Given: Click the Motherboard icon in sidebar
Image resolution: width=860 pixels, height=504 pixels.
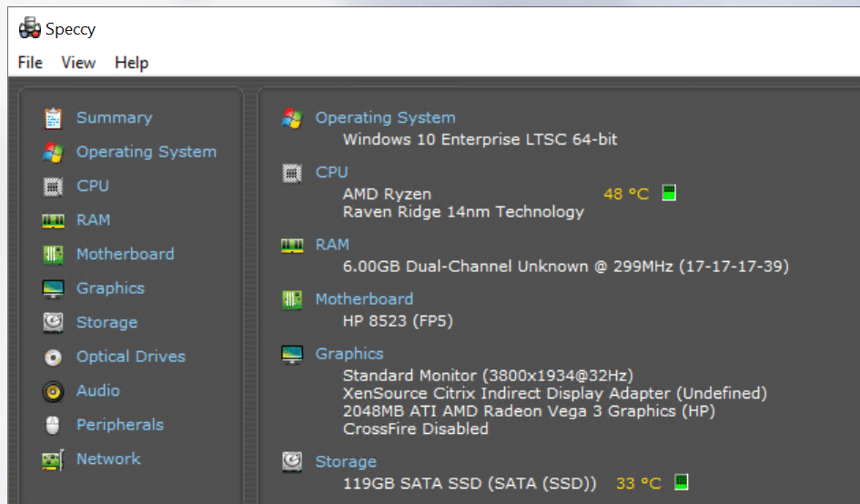Looking at the screenshot, I should point(53,255).
